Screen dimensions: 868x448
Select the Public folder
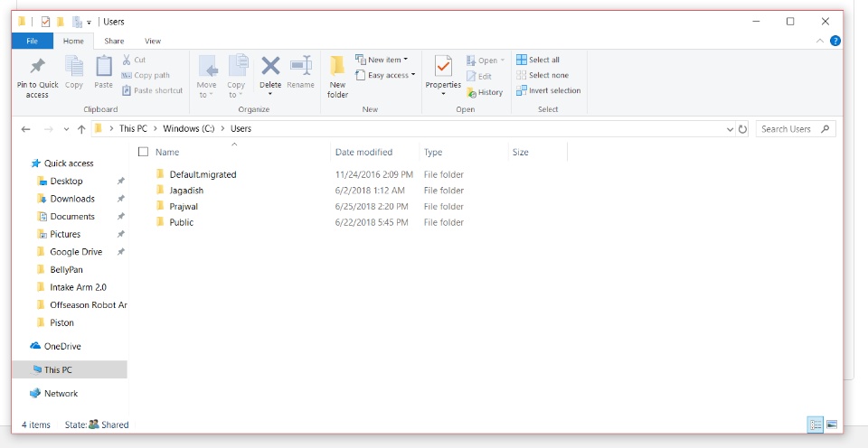182,222
